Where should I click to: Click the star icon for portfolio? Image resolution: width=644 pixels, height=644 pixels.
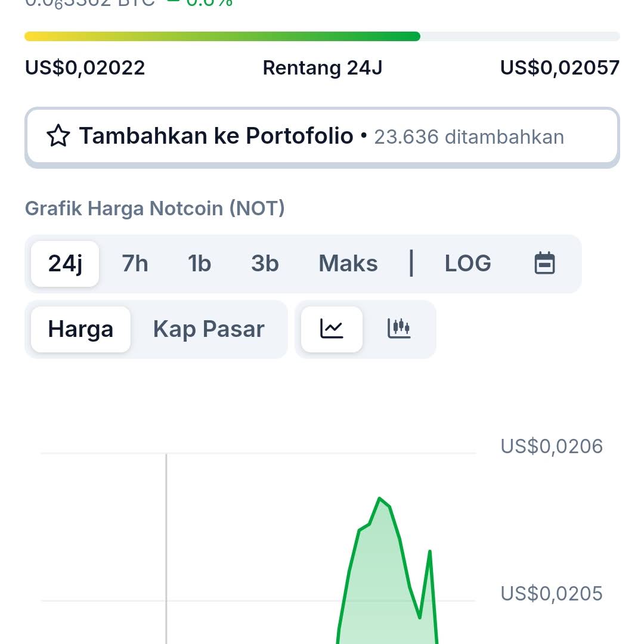(58, 137)
